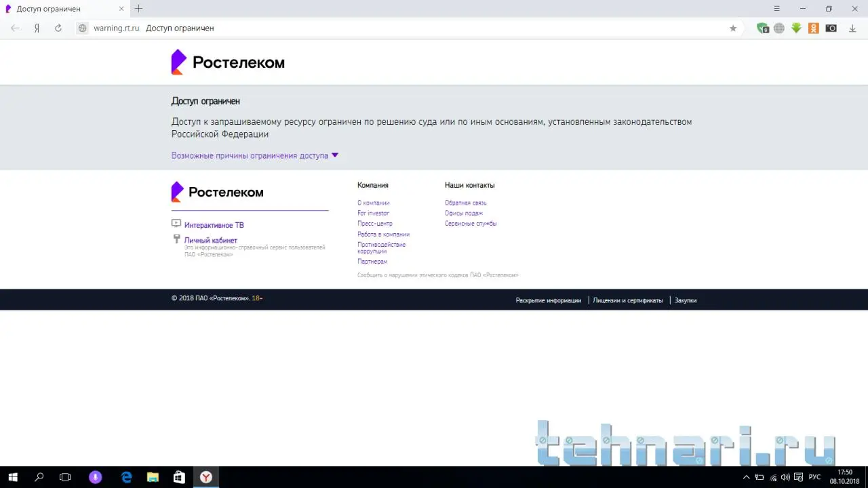Open the 'Личный кабинет' link
This screenshot has height=488, width=868.
pos(211,240)
